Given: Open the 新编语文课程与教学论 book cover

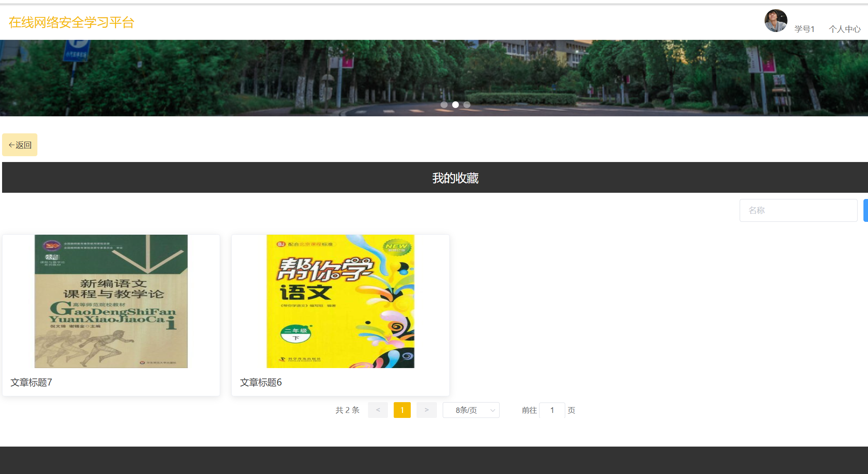Looking at the screenshot, I should [111, 301].
